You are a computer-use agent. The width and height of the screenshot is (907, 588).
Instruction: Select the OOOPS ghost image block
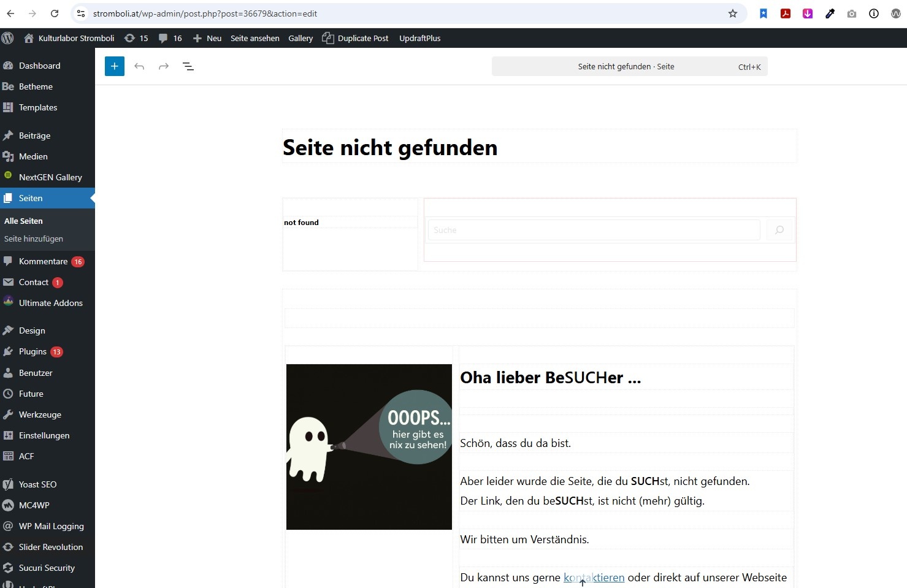369,447
